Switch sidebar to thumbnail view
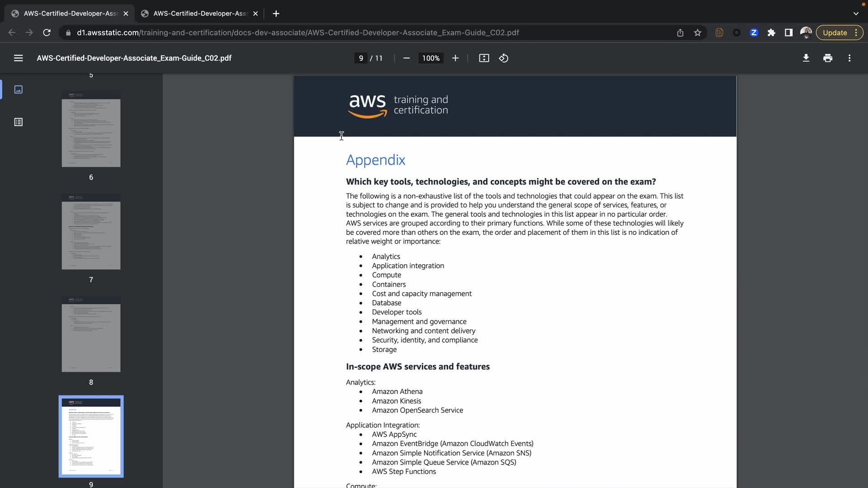 [18, 89]
